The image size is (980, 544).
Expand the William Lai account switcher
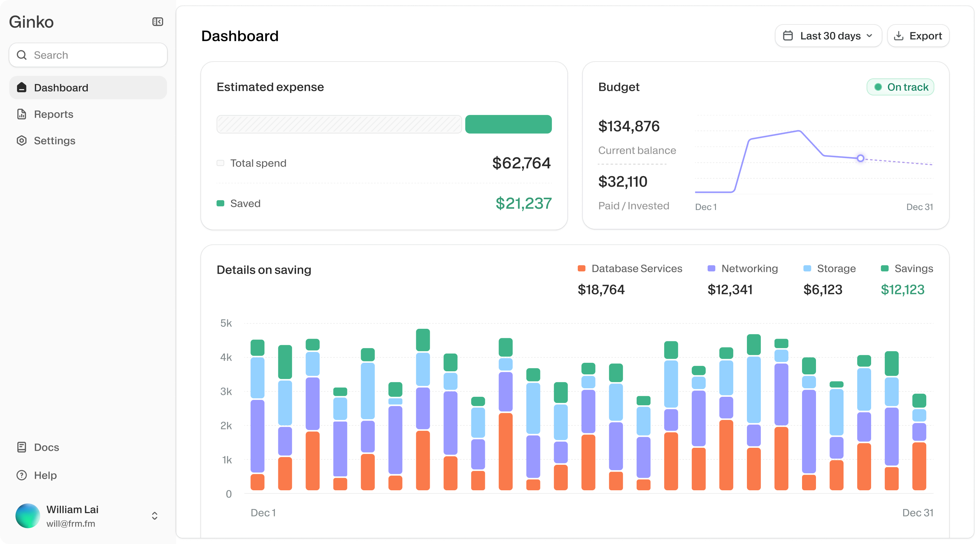pos(154,516)
